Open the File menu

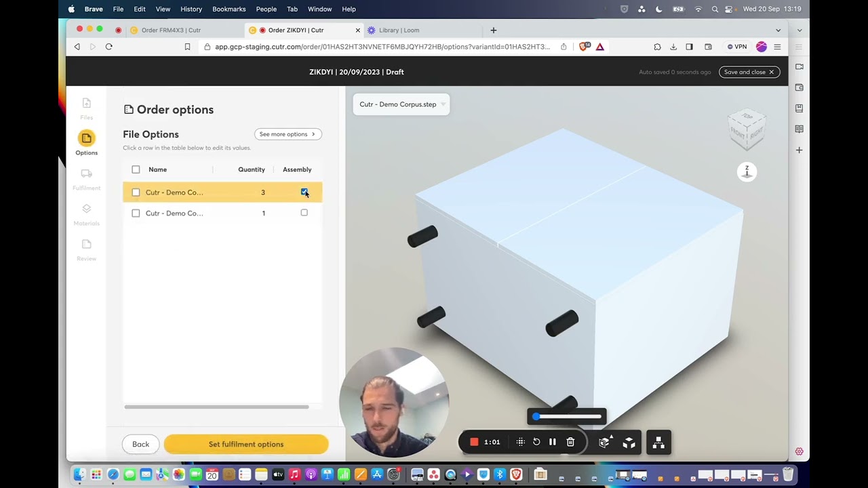tap(118, 9)
